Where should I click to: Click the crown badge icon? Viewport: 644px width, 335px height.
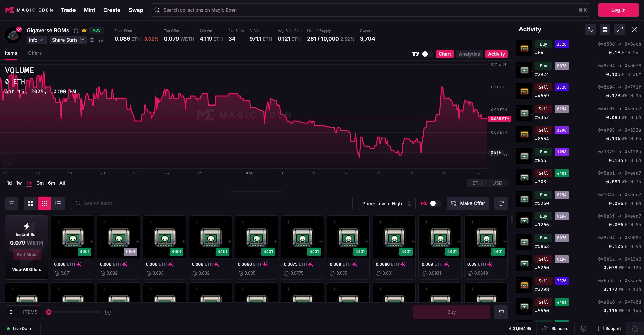point(84,30)
